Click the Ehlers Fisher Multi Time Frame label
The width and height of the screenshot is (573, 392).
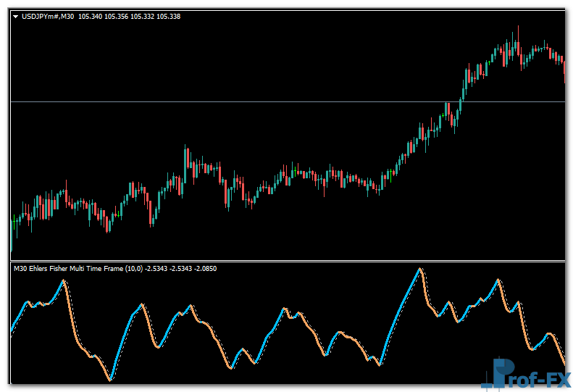point(85,269)
